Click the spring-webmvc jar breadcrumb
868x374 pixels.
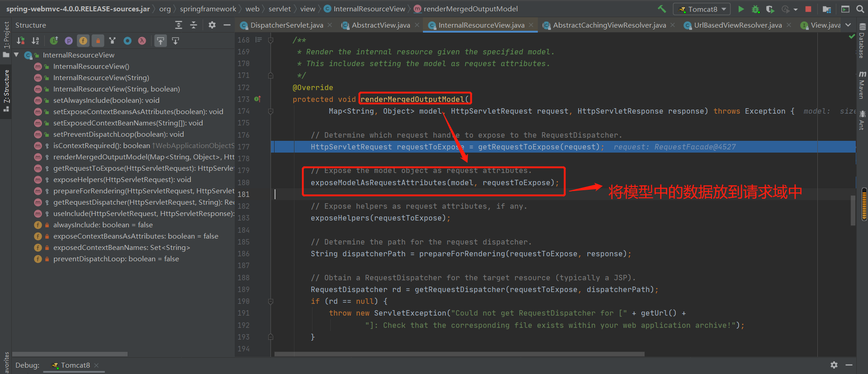click(78, 9)
